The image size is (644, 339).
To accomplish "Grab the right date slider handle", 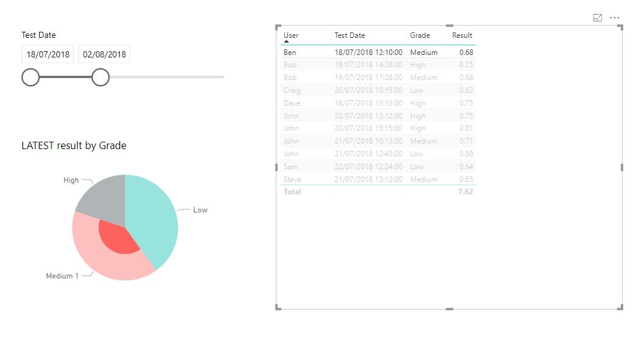I will click(100, 77).
